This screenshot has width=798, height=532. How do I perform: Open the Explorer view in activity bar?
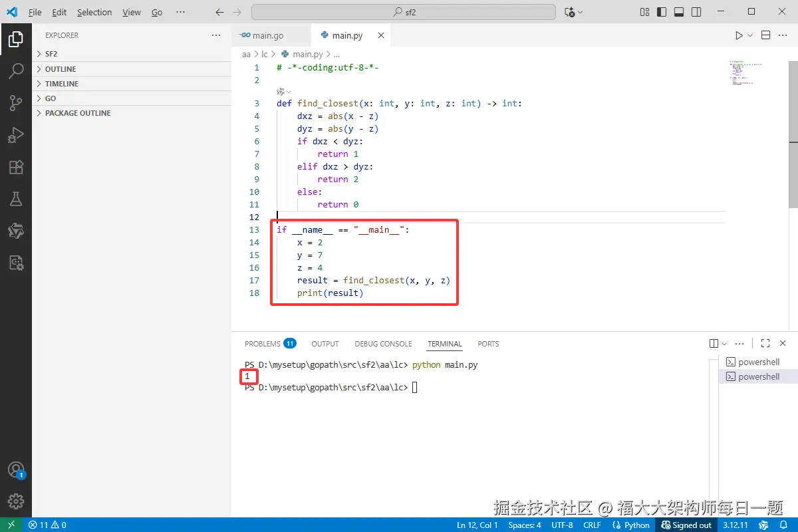pos(16,40)
